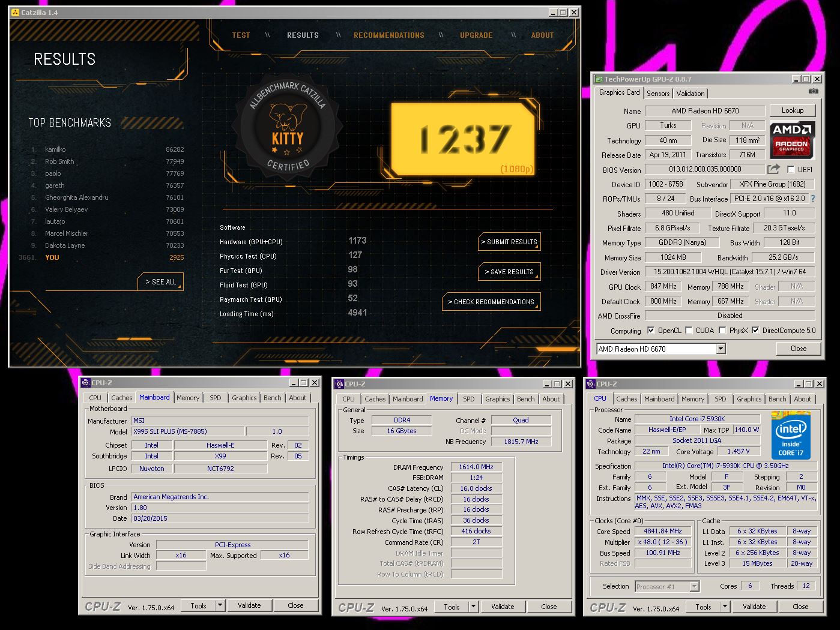Switch to the Validation tab in GPU-Z
The width and height of the screenshot is (840, 630).
pos(690,94)
